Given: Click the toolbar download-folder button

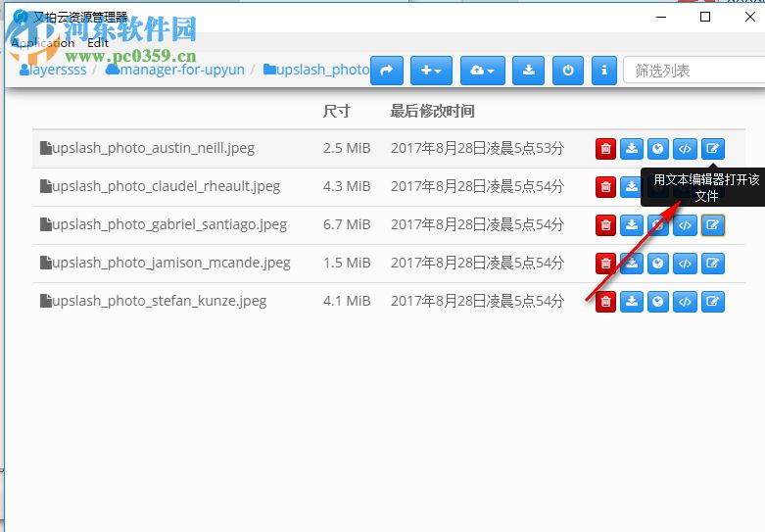Looking at the screenshot, I should point(528,71).
